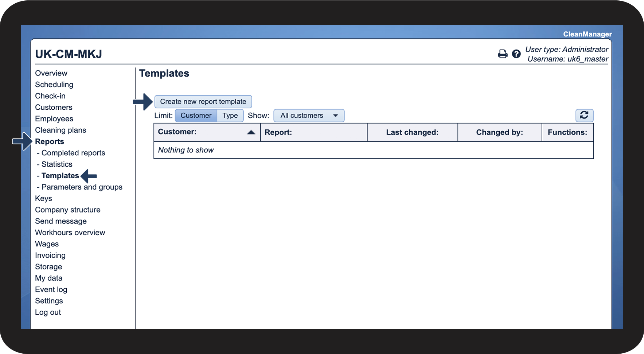
Task: Open Wages section
Action: click(47, 244)
